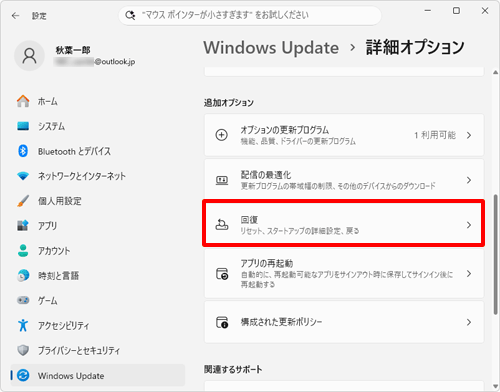Viewport: 500px width, 392px height.
Task: Expand オプションの更新プログラム chevron
Action: [469, 135]
